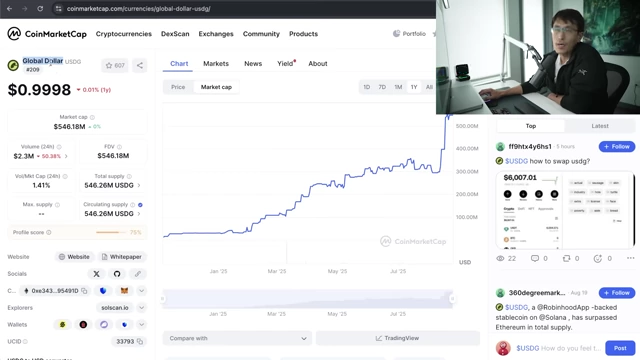Open the Portfolio link
The image size is (640, 360).
tap(409, 34)
